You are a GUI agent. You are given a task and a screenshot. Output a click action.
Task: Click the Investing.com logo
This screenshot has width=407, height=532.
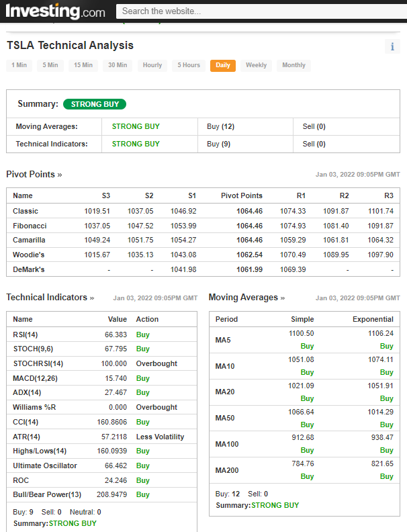pyautogui.click(x=55, y=11)
